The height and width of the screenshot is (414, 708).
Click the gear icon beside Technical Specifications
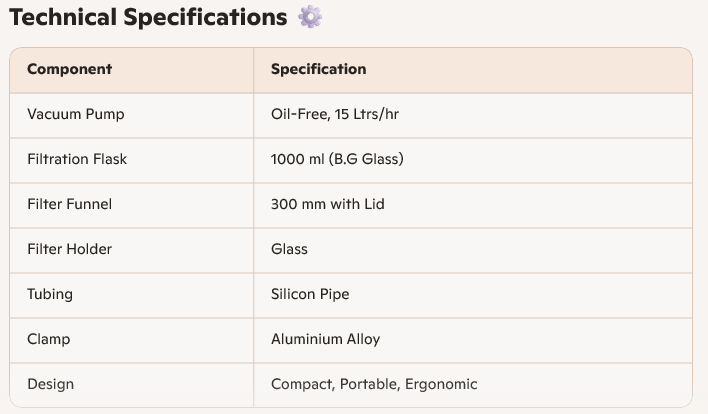(x=311, y=17)
